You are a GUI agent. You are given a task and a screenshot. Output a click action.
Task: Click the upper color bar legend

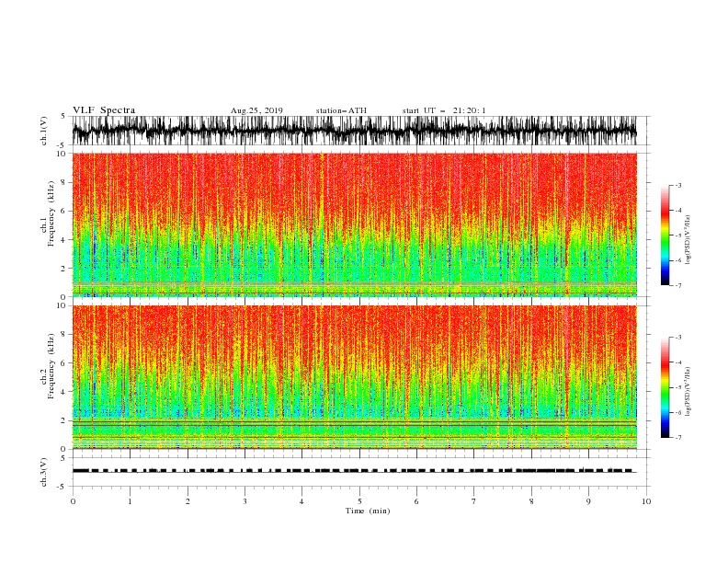665,236
